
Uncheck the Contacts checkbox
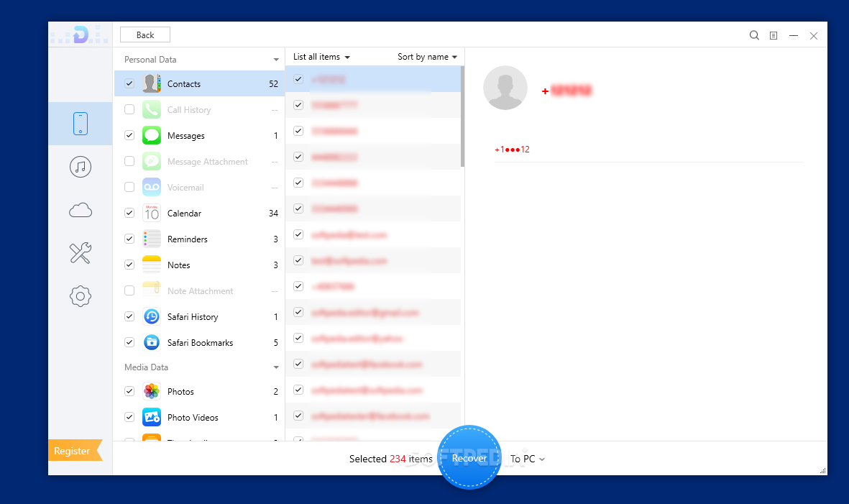(x=129, y=83)
